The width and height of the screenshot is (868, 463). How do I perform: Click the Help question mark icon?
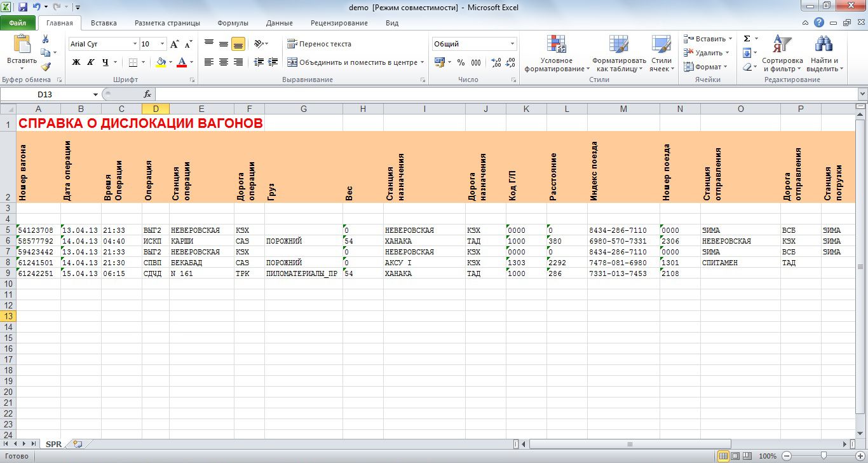819,23
